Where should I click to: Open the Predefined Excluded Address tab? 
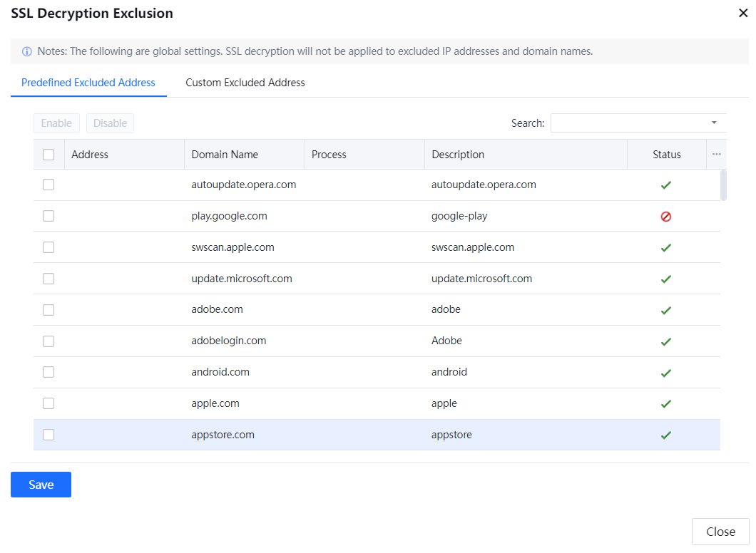88,83
